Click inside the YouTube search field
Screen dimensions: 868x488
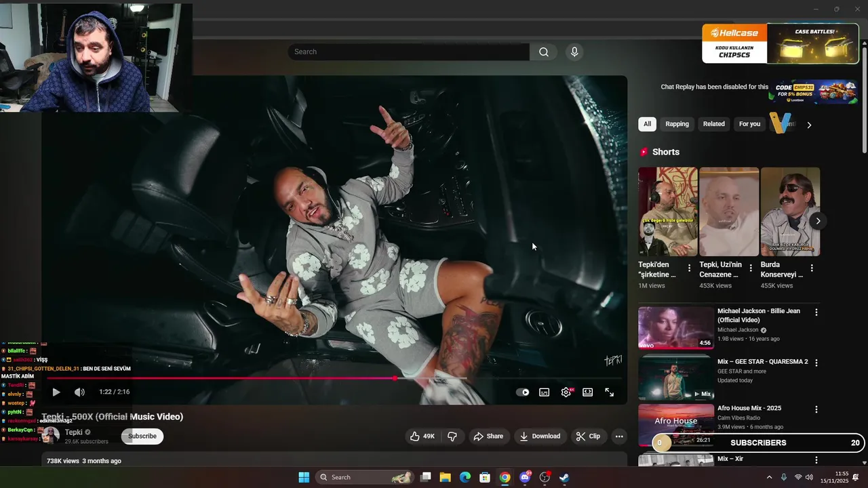(x=409, y=52)
